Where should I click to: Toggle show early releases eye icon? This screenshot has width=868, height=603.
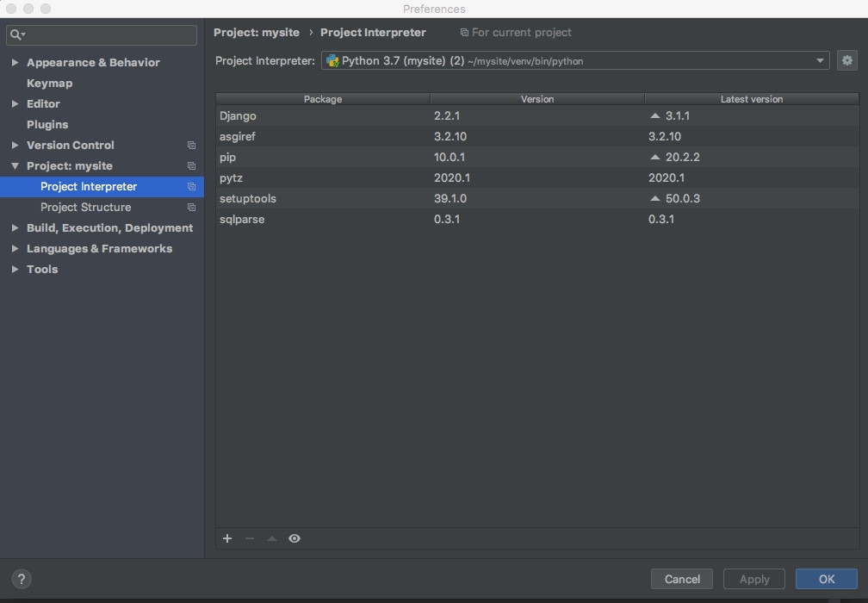coord(294,538)
